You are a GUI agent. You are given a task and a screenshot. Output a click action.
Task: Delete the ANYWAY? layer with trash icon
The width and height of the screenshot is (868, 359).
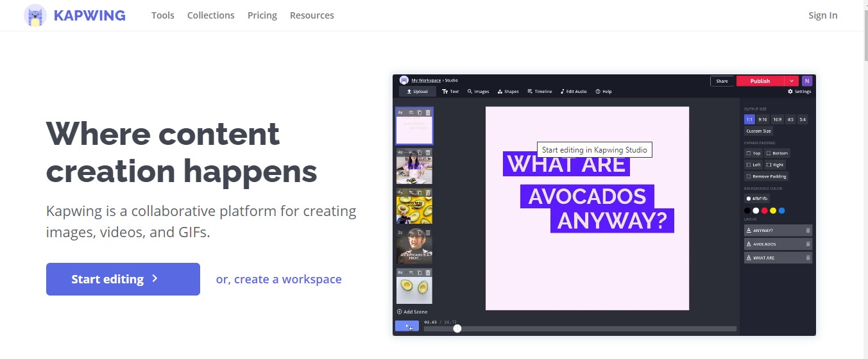click(808, 230)
